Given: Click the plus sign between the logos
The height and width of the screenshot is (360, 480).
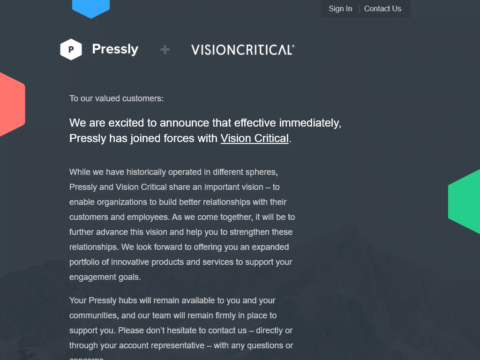Looking at the screenshot, I should [x=165, y=50].
